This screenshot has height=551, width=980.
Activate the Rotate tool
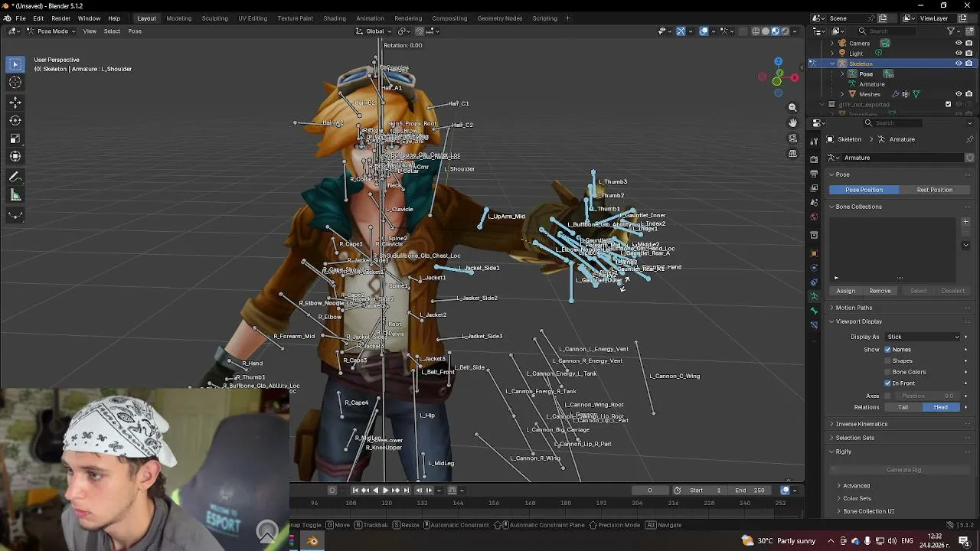tap(15, 121)
